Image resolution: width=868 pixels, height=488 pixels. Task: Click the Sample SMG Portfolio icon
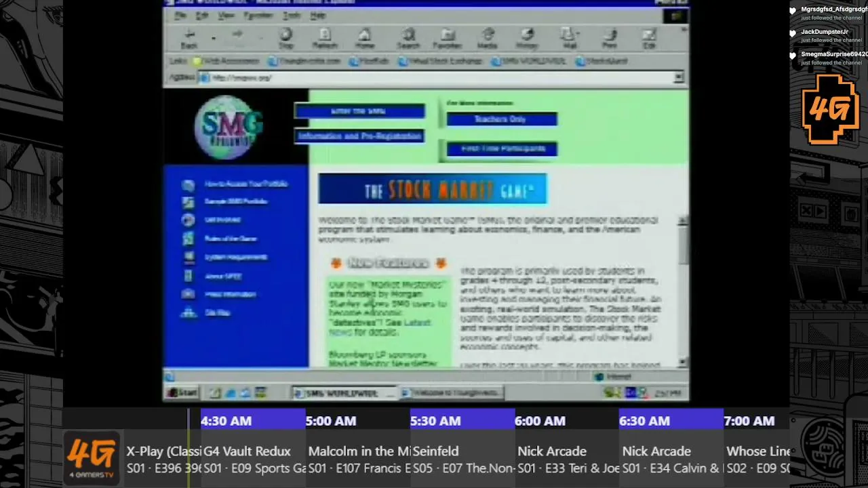pos(189,202)
